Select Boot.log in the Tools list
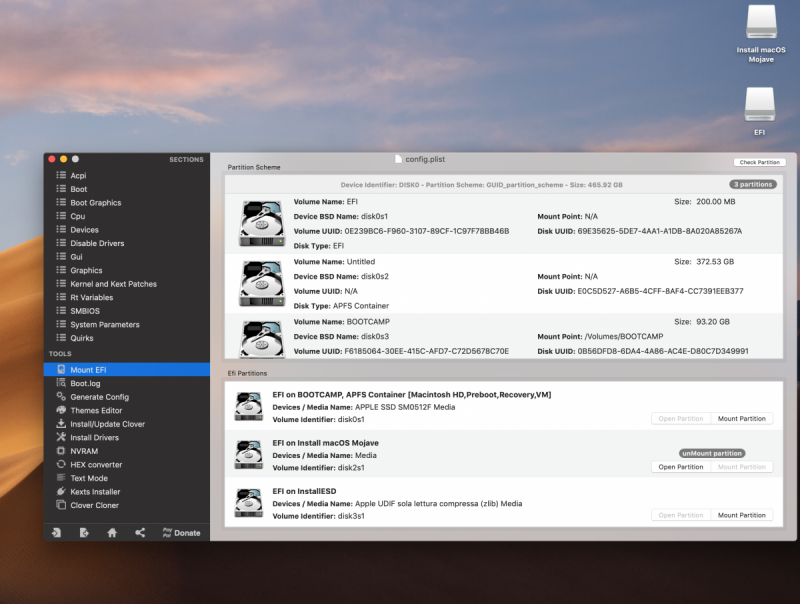 pyautogui.click(x=85, y=383)
